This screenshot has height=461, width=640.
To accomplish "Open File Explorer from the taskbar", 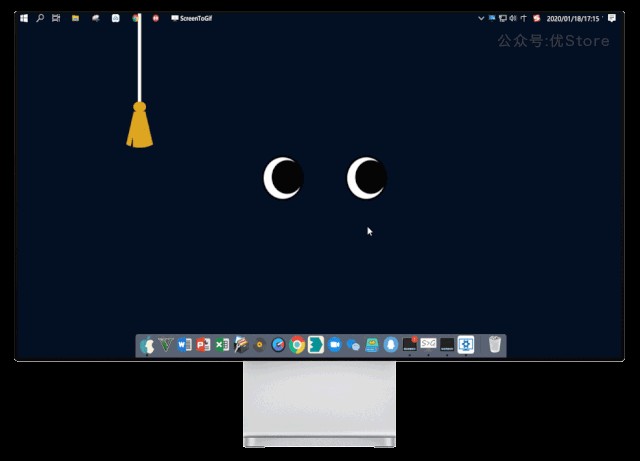I will click(75, 18).
